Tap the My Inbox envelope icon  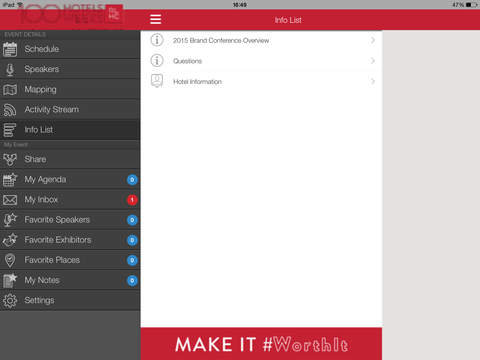pyautogui.click(x=10, y=200)
